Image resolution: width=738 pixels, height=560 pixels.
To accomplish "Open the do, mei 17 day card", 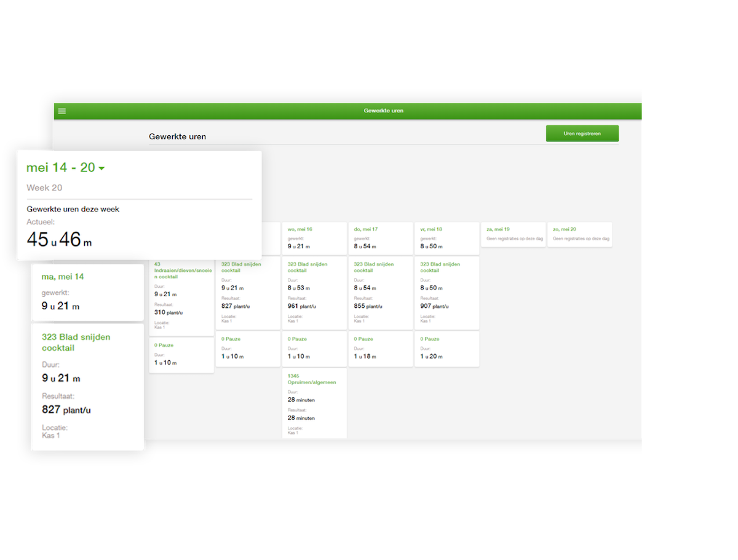I will [381, 239].
